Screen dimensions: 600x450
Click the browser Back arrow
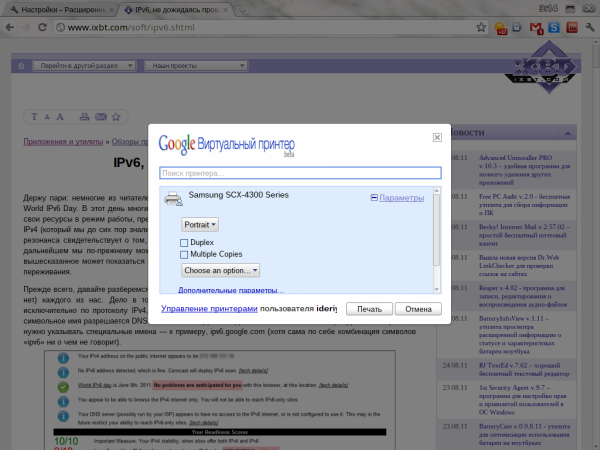[x=10, y=27]
